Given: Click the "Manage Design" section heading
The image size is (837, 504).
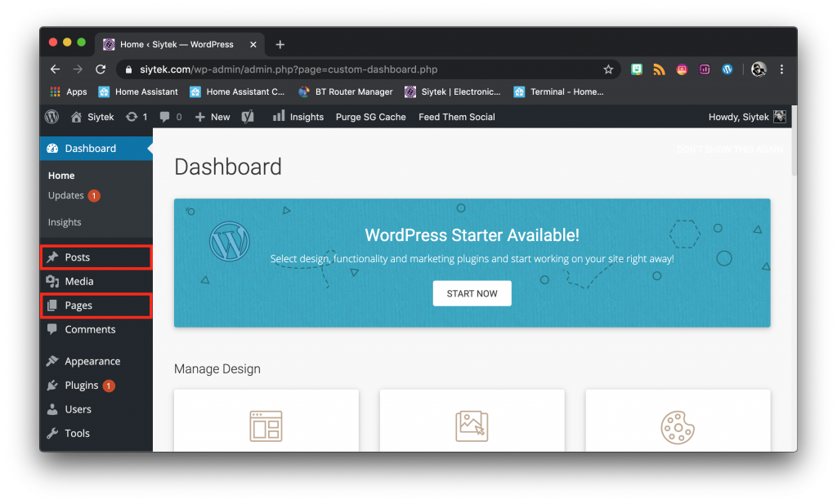Looking at the screenshot, I should [x=217, y=369].
